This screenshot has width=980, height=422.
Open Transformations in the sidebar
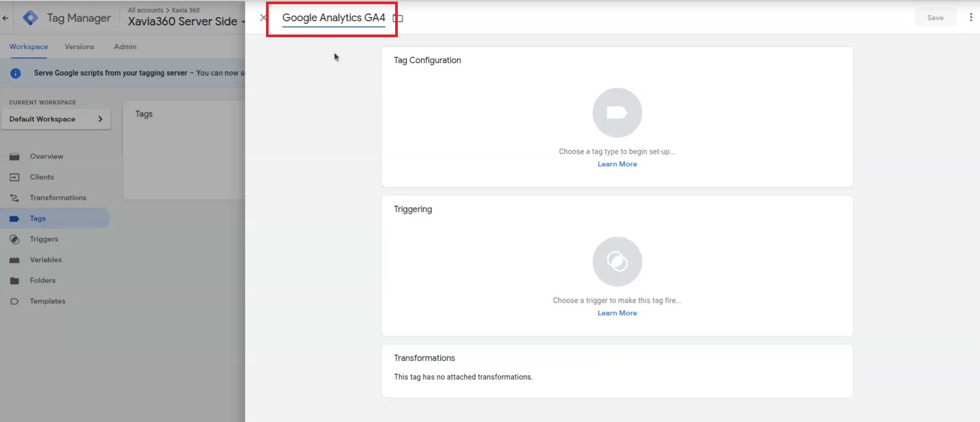click(58, 198)
